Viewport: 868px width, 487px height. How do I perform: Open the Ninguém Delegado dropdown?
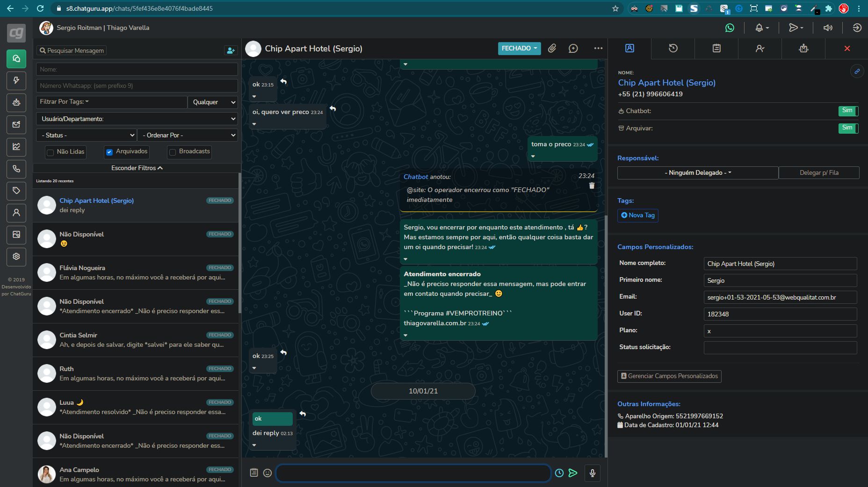[x=698, y=173]
